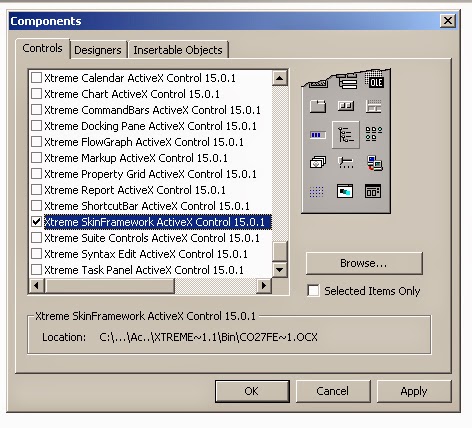This screenshot has height=428, width=472.
Task: Select 'Xtreme CommandBars ActiveX Control 15.0.1' row text
Action: tap(152, 110)
